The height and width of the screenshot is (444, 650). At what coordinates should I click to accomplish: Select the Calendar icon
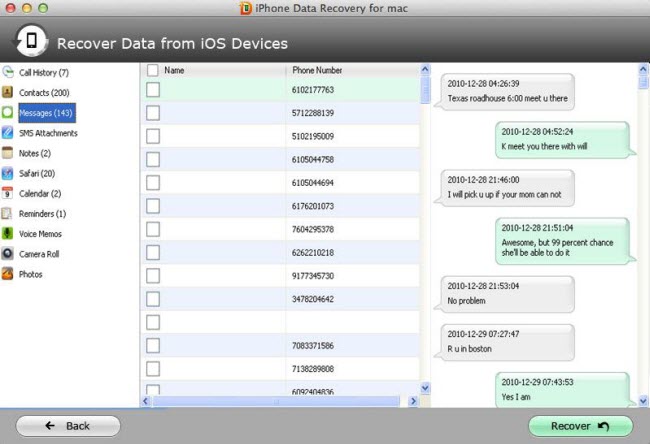9,193
